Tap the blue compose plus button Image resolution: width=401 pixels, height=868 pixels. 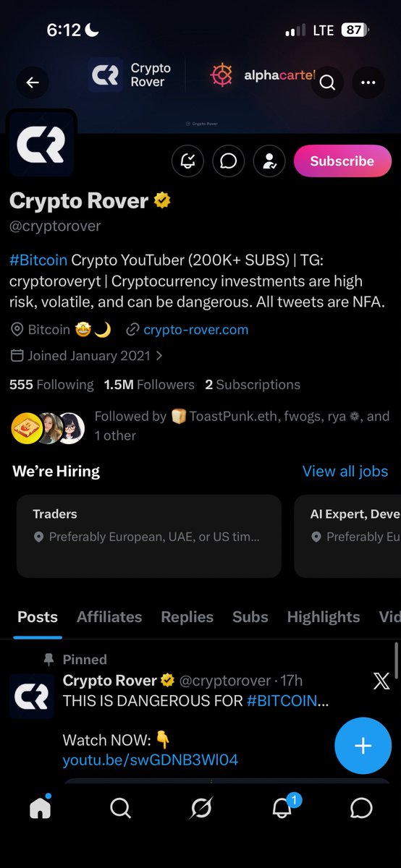click(363, 746)
